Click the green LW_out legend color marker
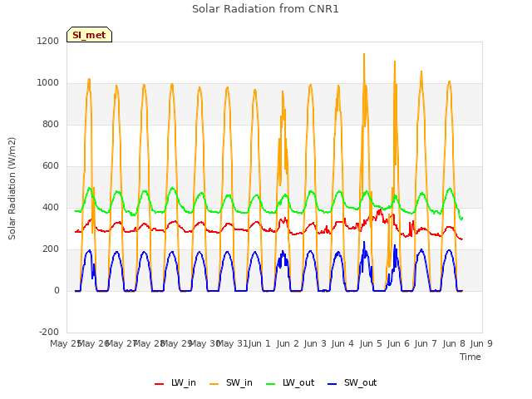532x399 pixels. click(x=271, y=384)
